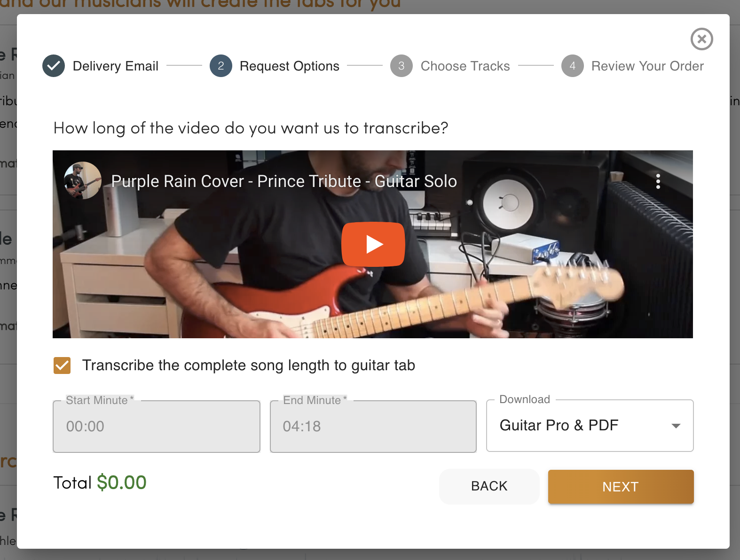Expand the Download format dropdown arrow

(676, 426)
